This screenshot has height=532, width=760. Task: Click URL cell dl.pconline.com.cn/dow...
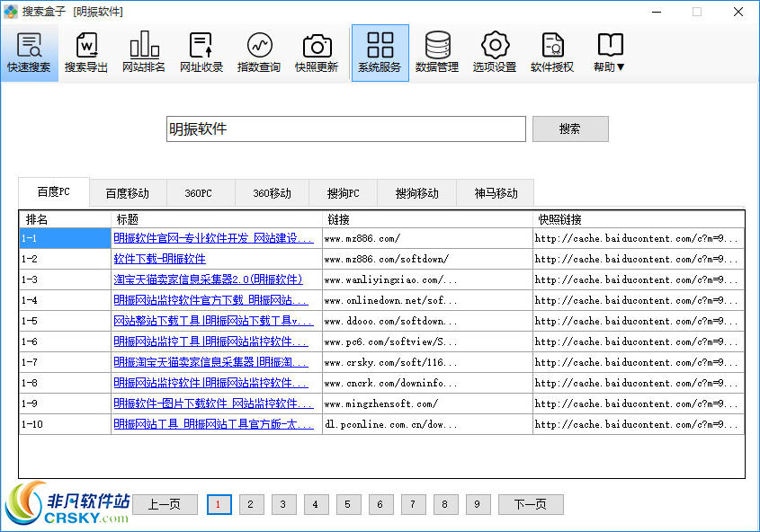pyautogui.click(x=427, y=424)
